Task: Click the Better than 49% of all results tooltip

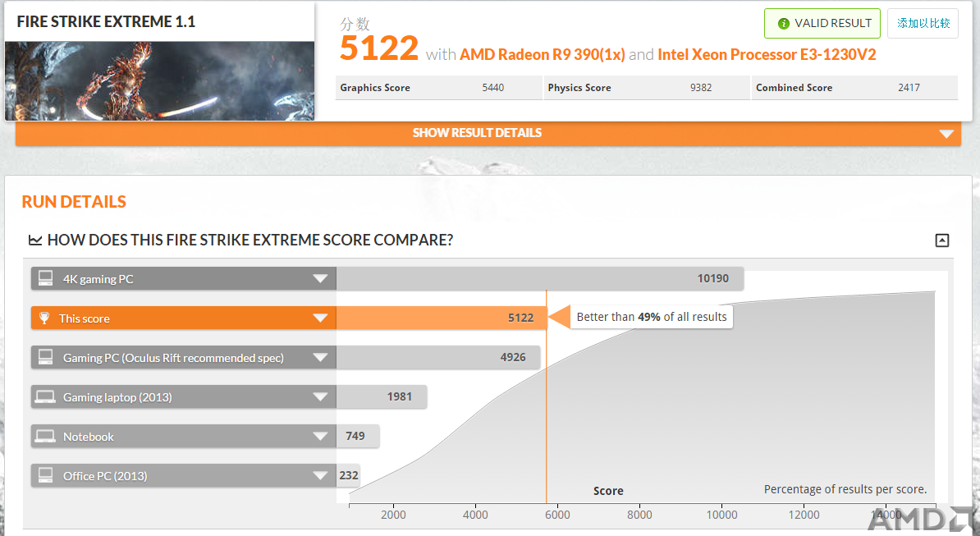Action: pos(651,317)
